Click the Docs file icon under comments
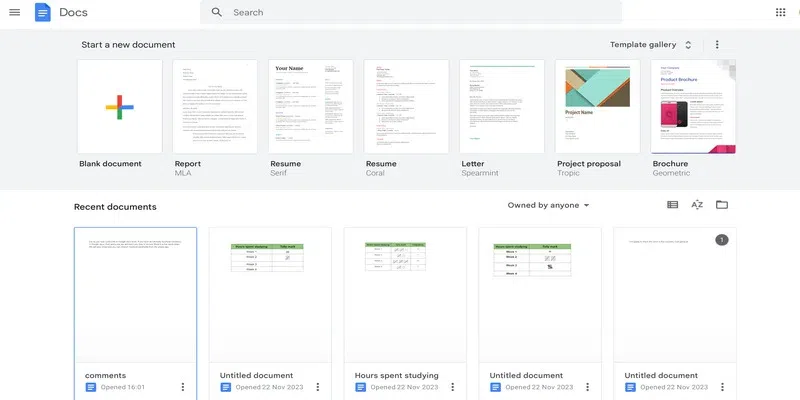 [x=91, y=387]
